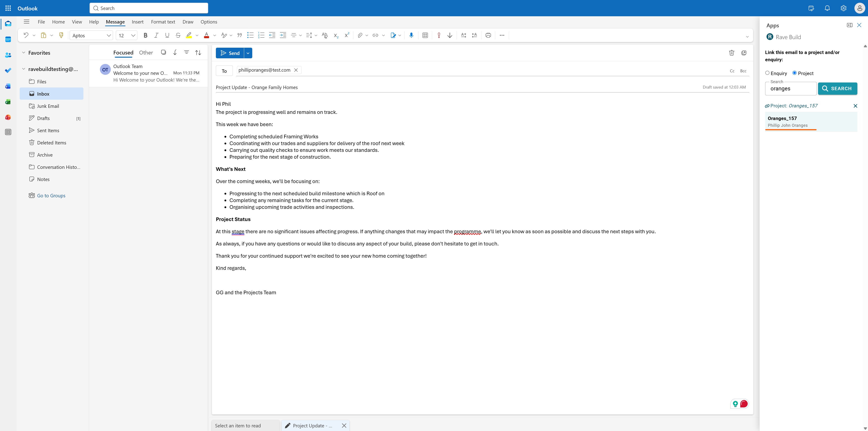This screenshot has width=868, height=431.
Task: Toggle Bold formatting
Action: [x=146, y=35]
